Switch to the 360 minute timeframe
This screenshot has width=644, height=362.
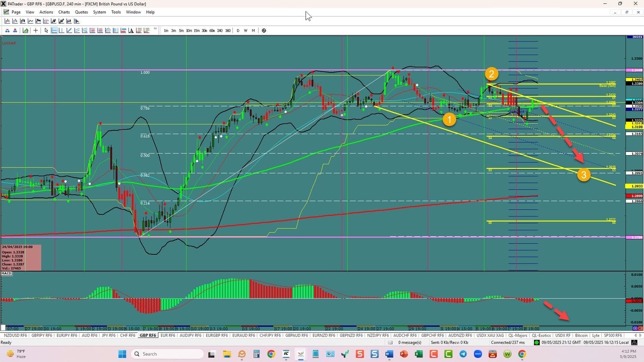coord(228,30)
